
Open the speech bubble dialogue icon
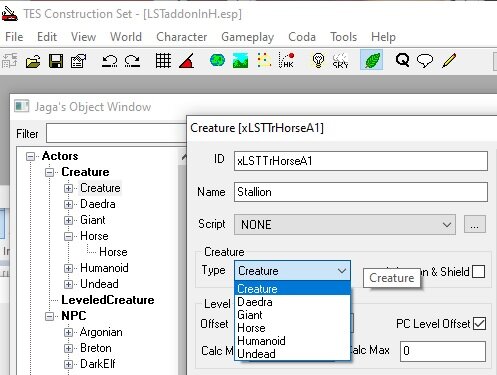point(425,61)
